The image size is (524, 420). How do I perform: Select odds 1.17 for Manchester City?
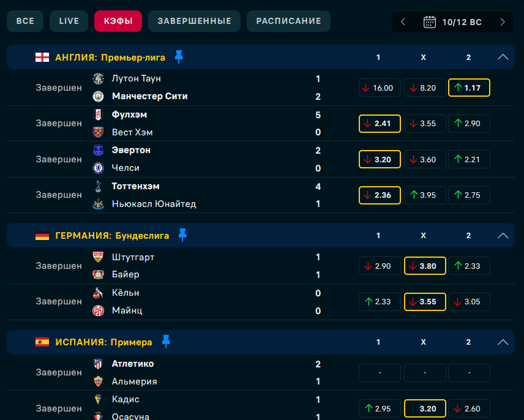(x=469, y=88)
